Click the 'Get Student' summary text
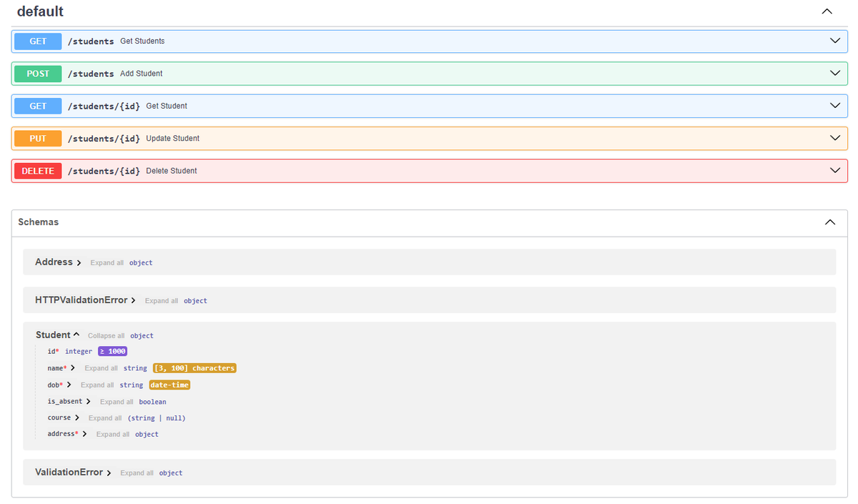The image size is (858, 504). [167, 106]
